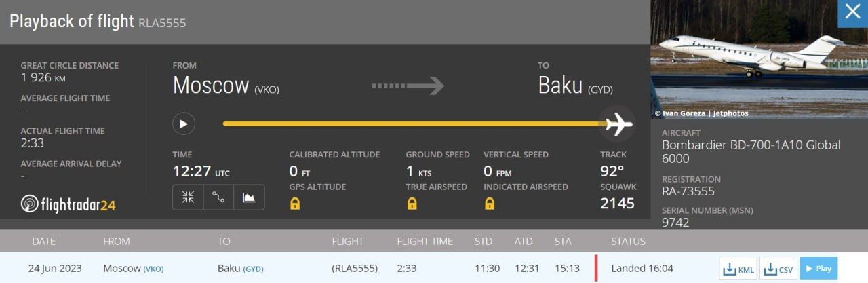Click the flight route path icon

pyautogui.click(x=218, y=197)
